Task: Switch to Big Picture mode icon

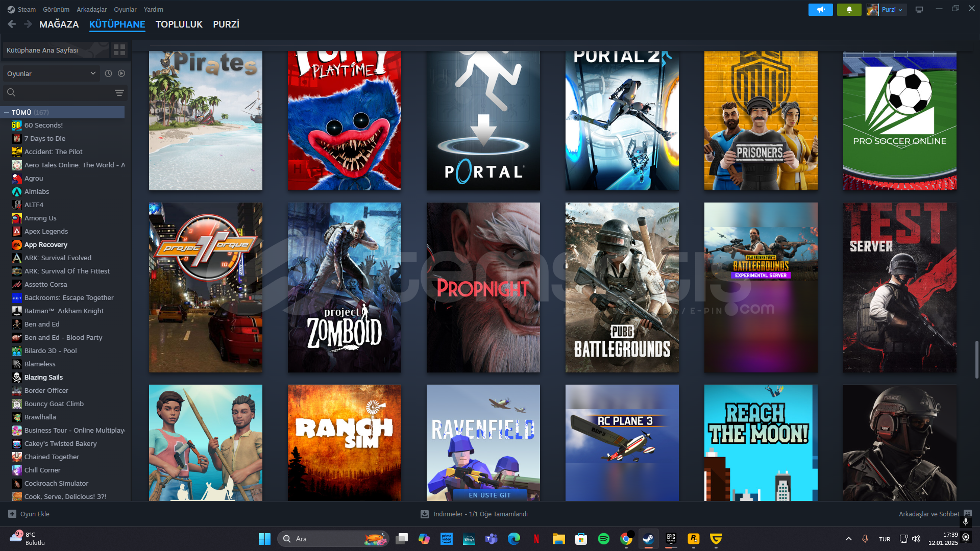Action: tap(919, 9)
